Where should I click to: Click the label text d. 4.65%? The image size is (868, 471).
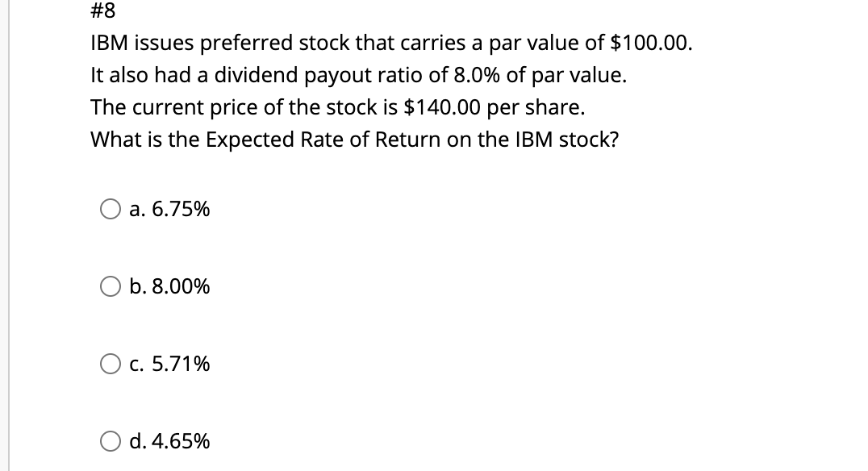click(x=170, y=442)
